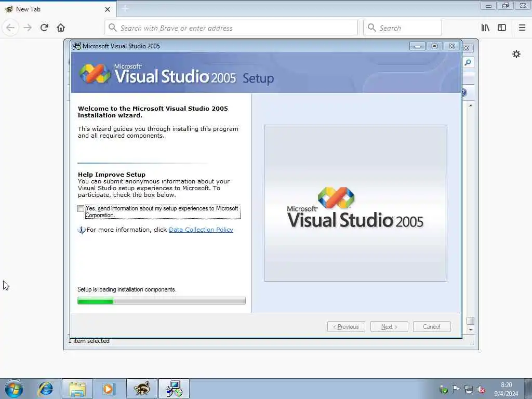The height and width of the screenshot is (399, 532).
Task: Open the Windows Start menu
Action: [x=14, y=389]
